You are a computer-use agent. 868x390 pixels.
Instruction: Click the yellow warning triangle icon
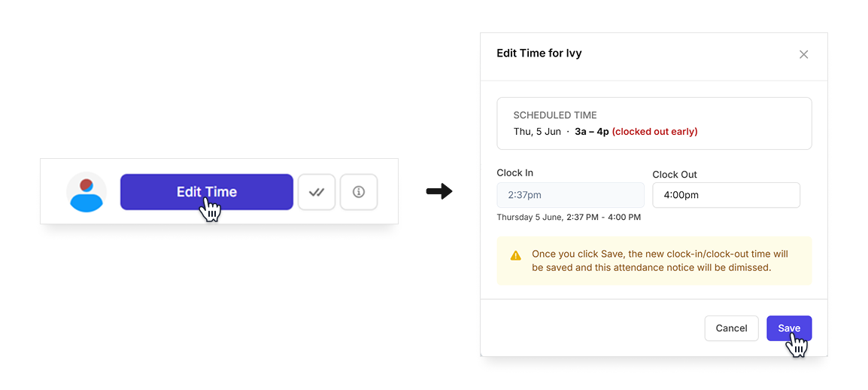515,255
